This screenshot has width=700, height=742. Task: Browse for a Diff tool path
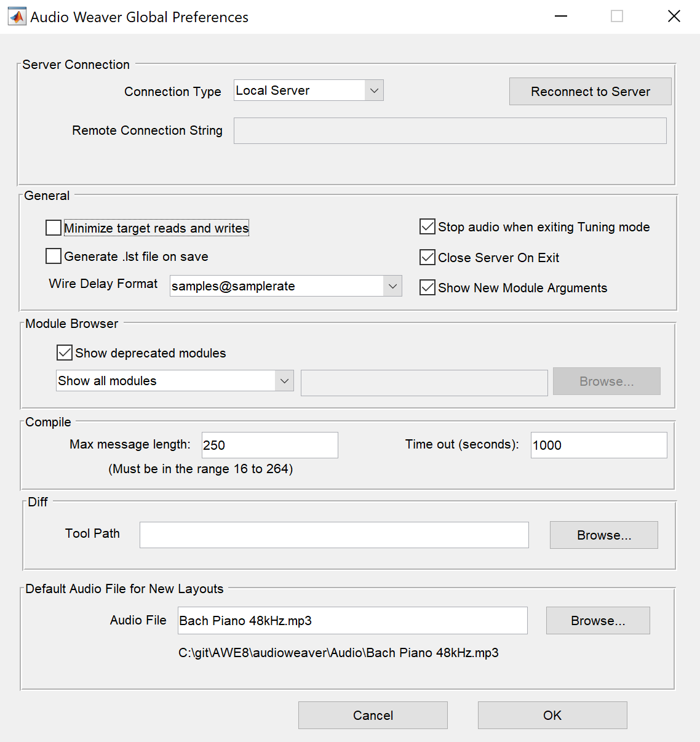coord(603,535)
